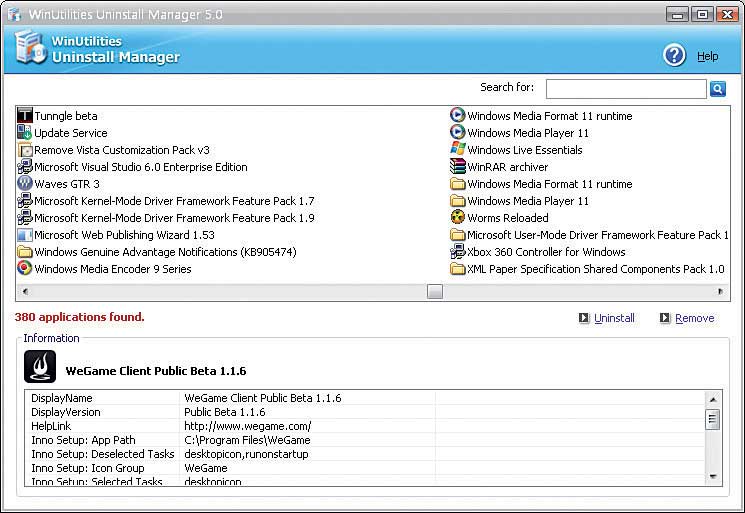Click the list scrollbar right arrow
This screenshot has height=513, width=745.
(x=720, y=291)
